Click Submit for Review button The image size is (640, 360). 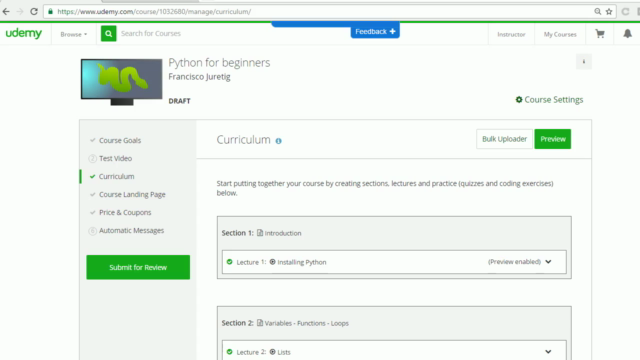coord(138,267)
